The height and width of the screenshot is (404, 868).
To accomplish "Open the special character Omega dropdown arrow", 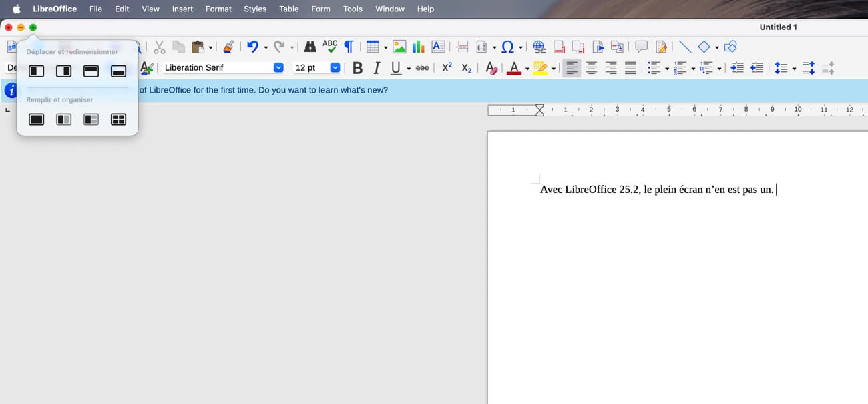I will click(520, 47).
